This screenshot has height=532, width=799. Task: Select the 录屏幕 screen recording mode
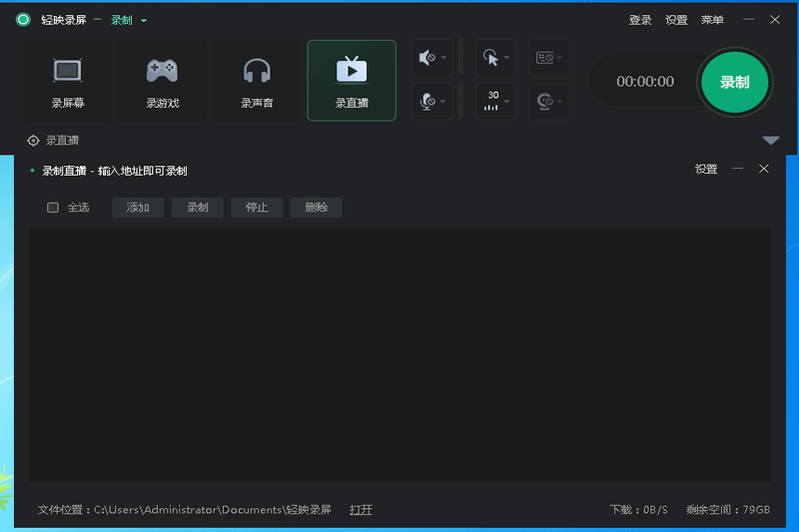coord(67,81)
